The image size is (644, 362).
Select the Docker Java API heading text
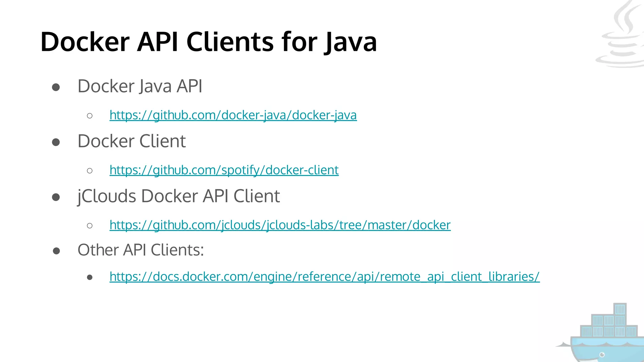coord(140,86)
